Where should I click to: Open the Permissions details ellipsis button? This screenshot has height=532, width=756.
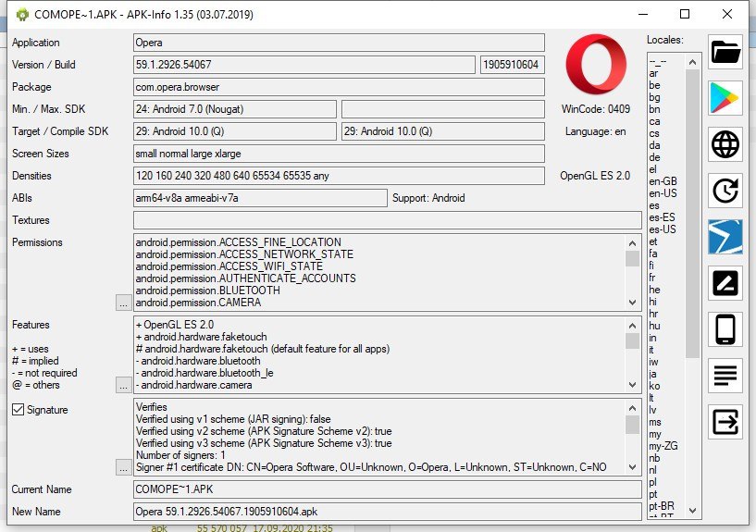point(123,303)
